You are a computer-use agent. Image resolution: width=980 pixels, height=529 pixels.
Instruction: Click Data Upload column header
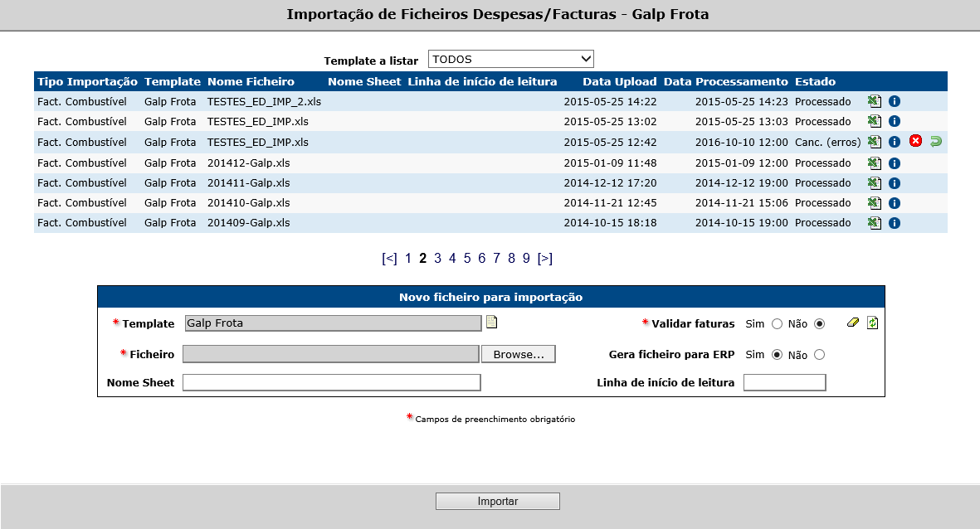tap(619, 82)
